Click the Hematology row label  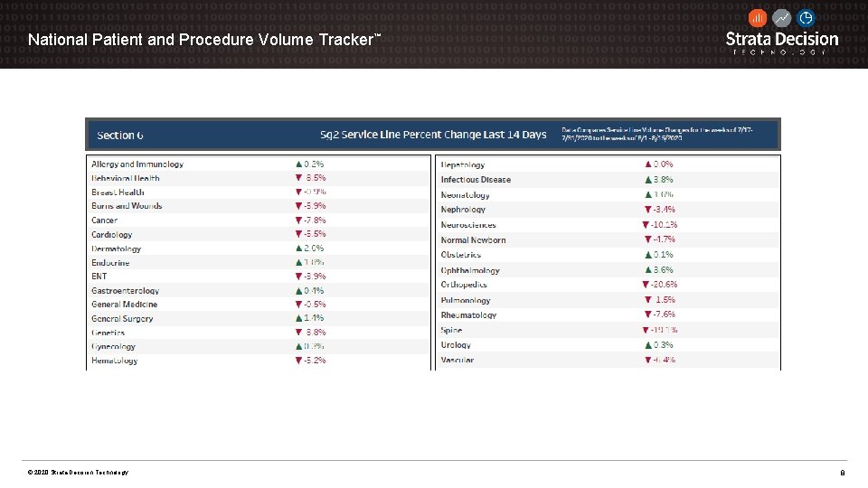(115, 361)
